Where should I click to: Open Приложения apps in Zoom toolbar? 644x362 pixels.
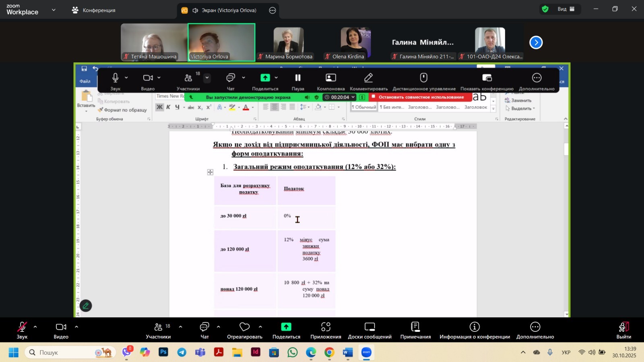pyautogui.click(x=326, y=330)
